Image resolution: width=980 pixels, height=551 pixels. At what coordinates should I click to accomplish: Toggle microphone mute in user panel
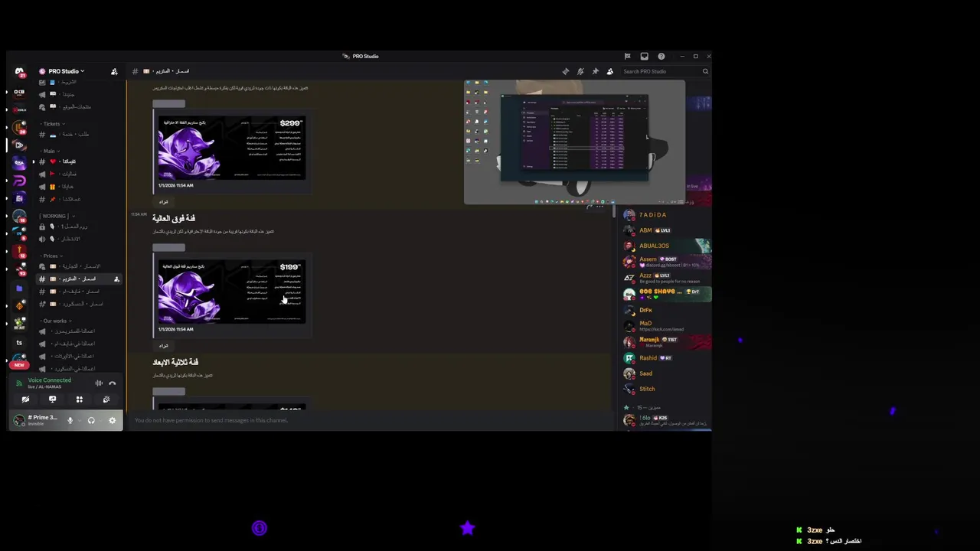[70, 420]
